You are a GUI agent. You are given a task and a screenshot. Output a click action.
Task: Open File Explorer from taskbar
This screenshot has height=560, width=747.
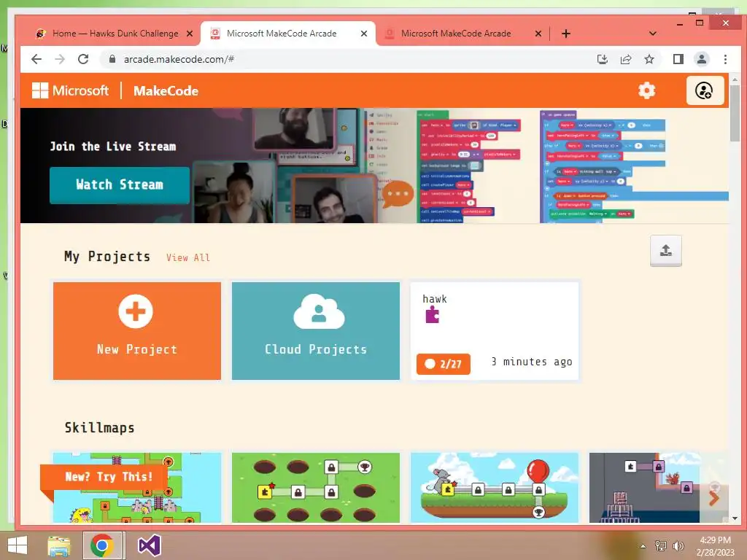click(59, 545)
